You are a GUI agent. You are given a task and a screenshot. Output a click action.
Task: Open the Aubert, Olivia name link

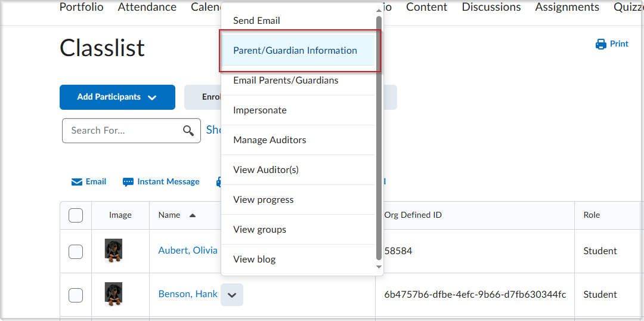point(188,251)
